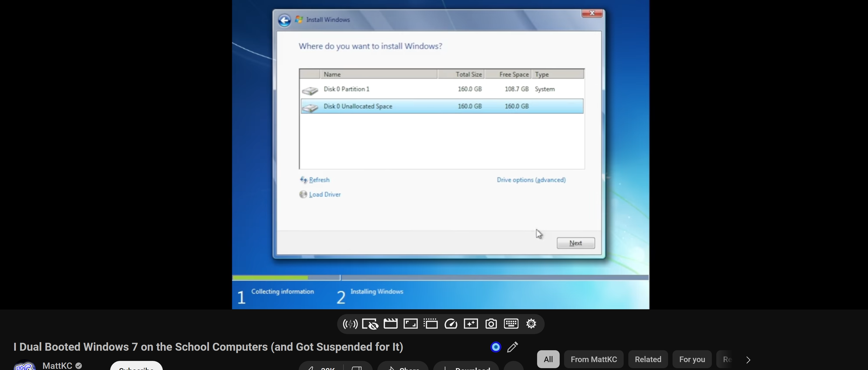Click the Load Driver link
The width and height of the screenshot is (868, 370).
point(325,194)
